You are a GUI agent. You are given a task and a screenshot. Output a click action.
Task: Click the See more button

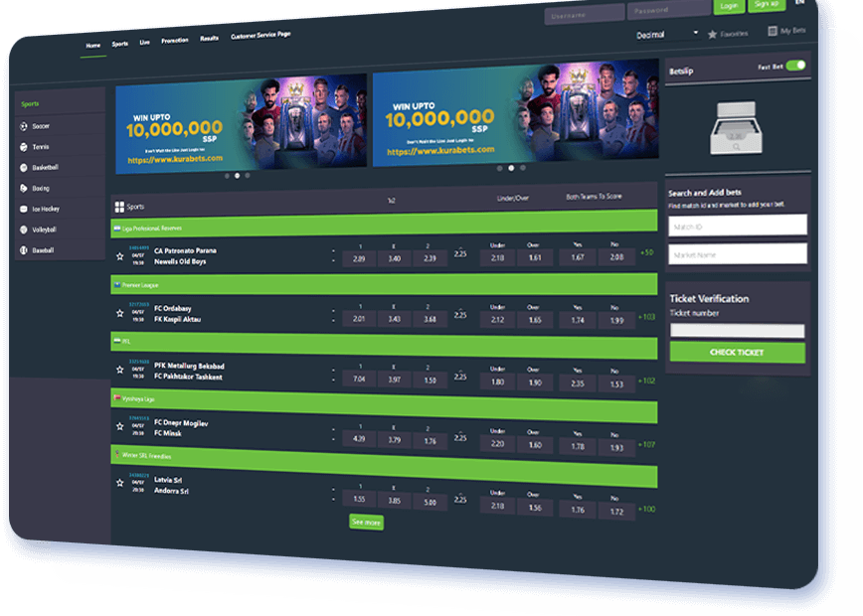click(x=367, y=522)
